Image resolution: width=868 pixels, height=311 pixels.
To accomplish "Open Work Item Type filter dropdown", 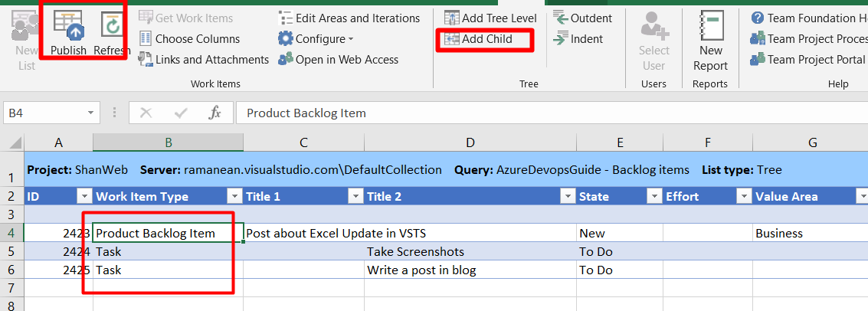I will [234, 196].
